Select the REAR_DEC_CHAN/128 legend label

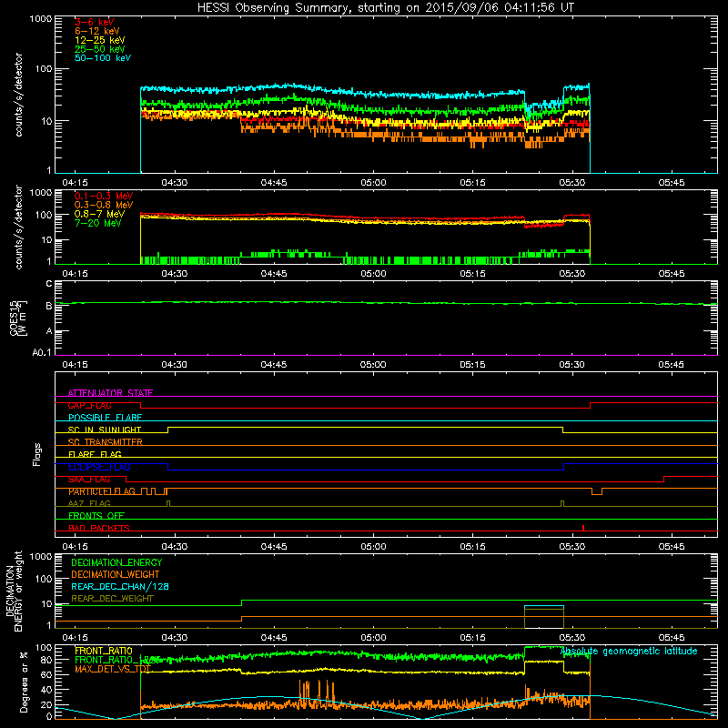tap(120, 586)
